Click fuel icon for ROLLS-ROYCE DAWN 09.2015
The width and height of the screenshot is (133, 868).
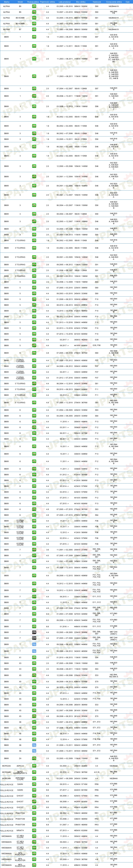pos(34,784)
